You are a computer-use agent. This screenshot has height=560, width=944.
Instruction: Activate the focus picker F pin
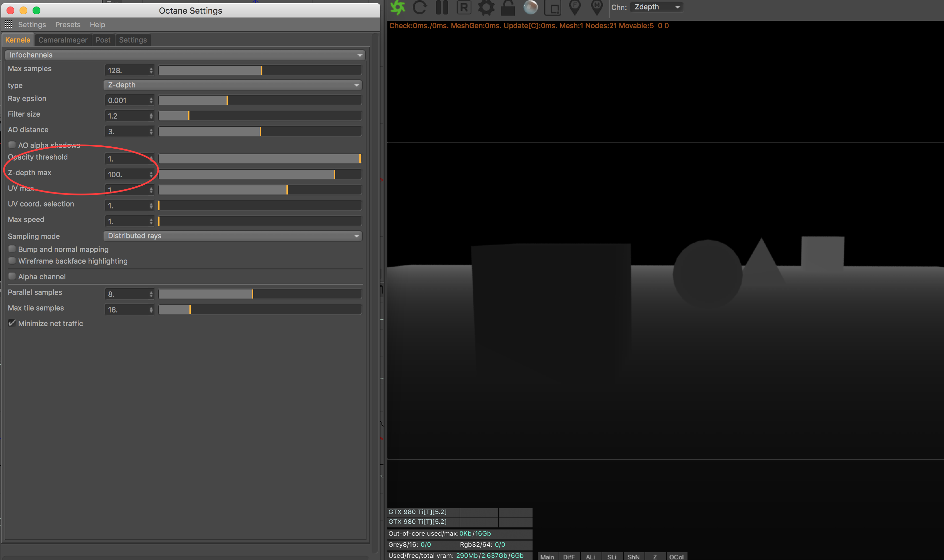575,7
